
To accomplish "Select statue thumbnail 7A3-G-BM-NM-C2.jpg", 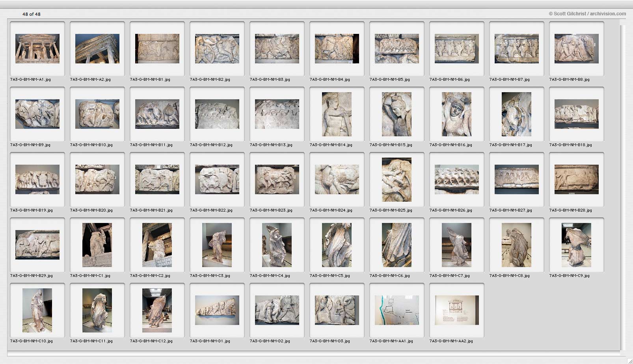I will pos(157,245).
